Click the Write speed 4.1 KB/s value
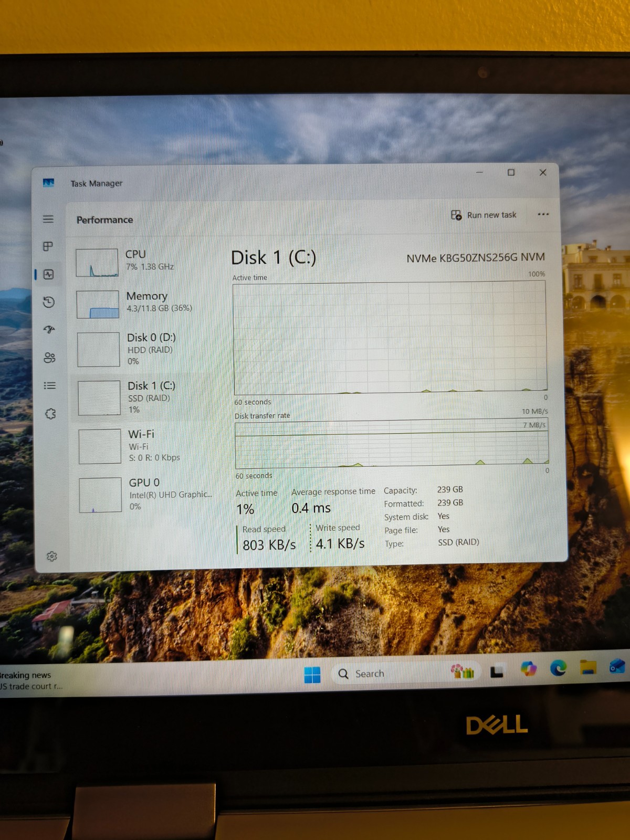Image resolution: width=630 pixels, height=840 pixels. (340, 543)
